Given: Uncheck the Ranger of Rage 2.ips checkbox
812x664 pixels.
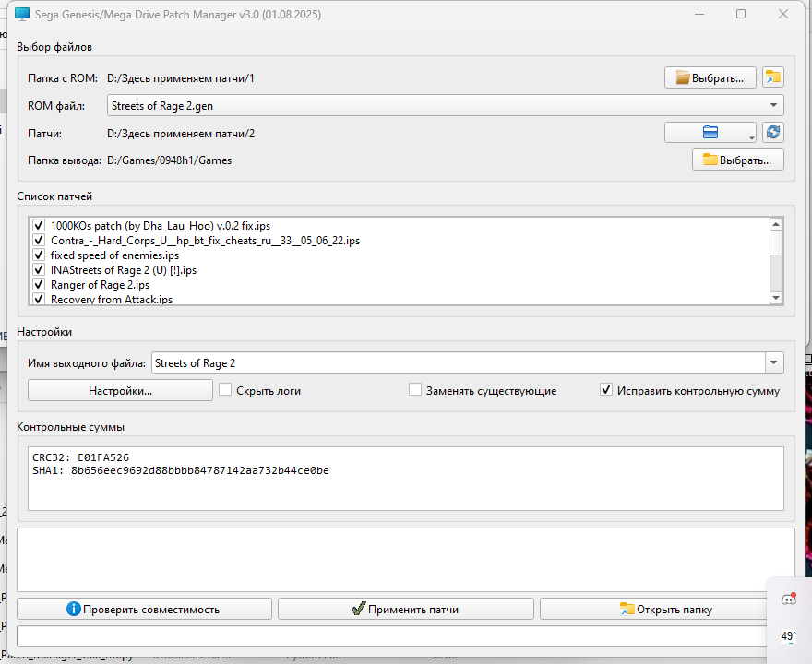Looking at the screenshot, I should [x=39, y=285].
